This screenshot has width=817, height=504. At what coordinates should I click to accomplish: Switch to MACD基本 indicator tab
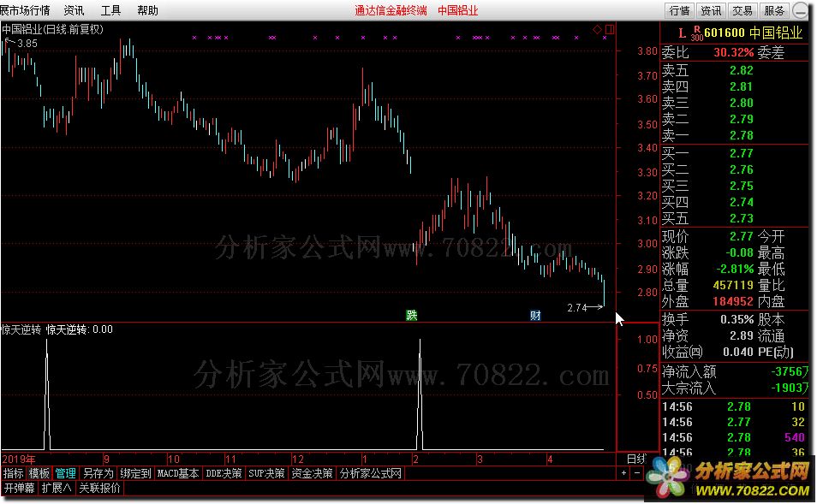click(178, 473)
